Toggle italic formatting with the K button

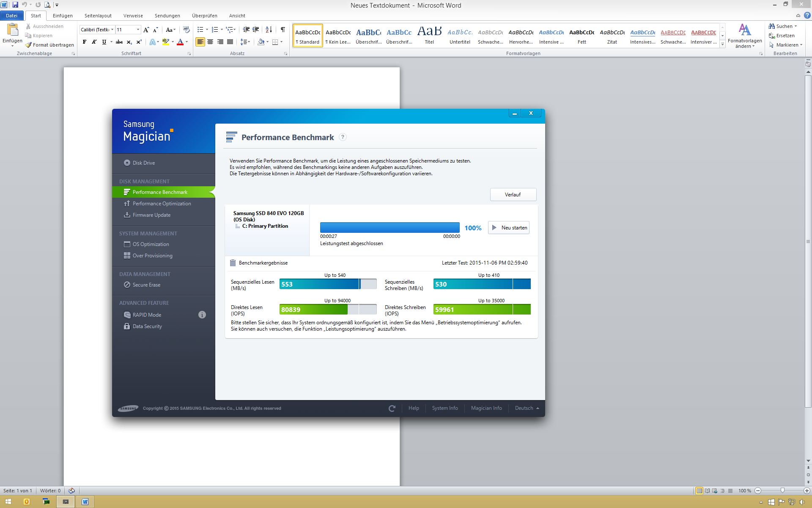(94, 42)
